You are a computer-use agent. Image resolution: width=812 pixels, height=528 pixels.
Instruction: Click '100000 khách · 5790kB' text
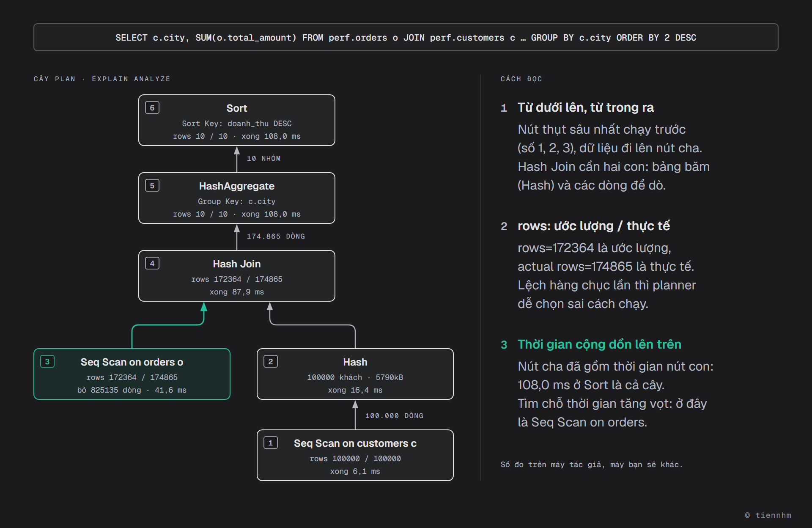click(355, 377)
